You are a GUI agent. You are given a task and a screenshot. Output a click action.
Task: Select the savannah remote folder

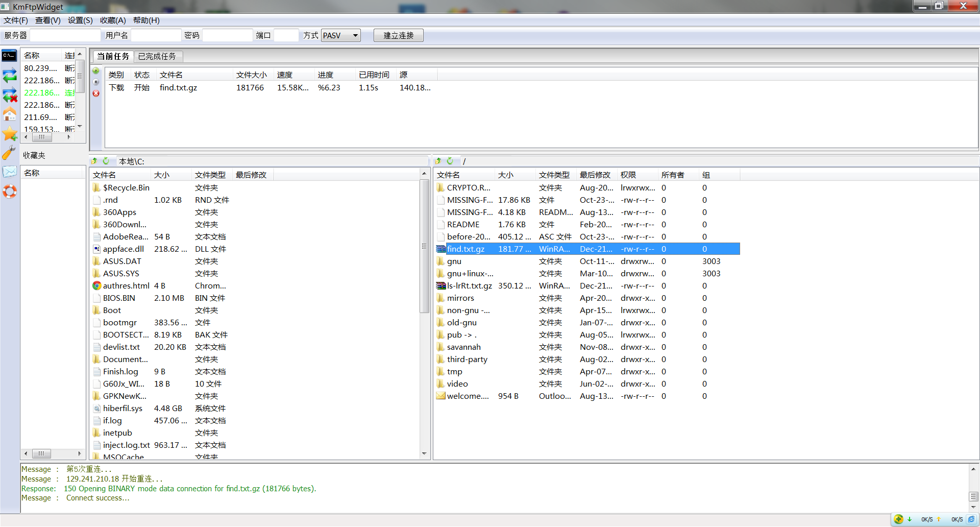[x=587, y=347]
